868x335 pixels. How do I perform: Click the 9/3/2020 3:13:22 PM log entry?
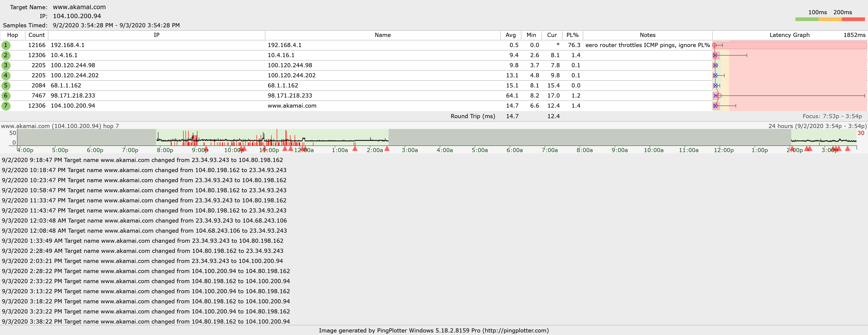coord(146,291)
